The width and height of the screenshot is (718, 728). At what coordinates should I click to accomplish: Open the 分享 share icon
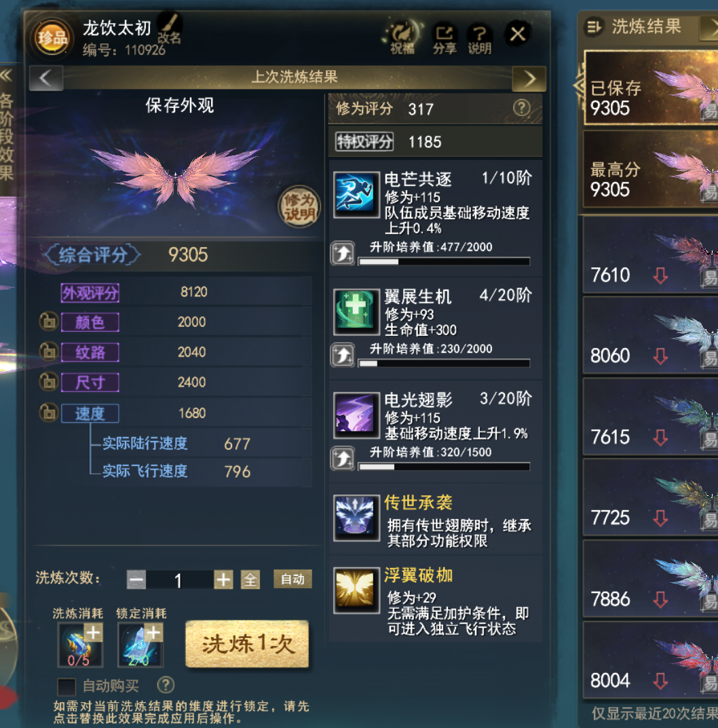pos(445,38)
